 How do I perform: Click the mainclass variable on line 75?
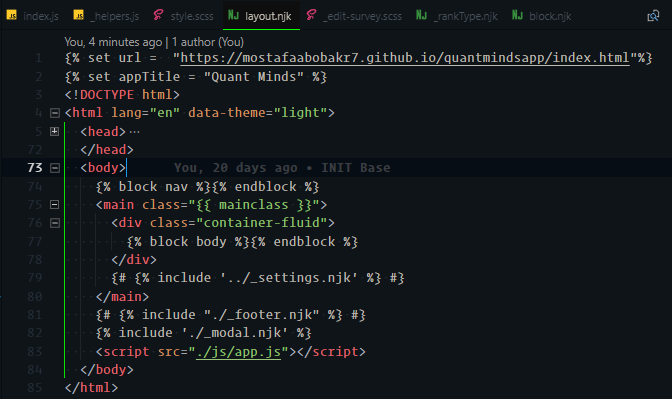[254, 205]
